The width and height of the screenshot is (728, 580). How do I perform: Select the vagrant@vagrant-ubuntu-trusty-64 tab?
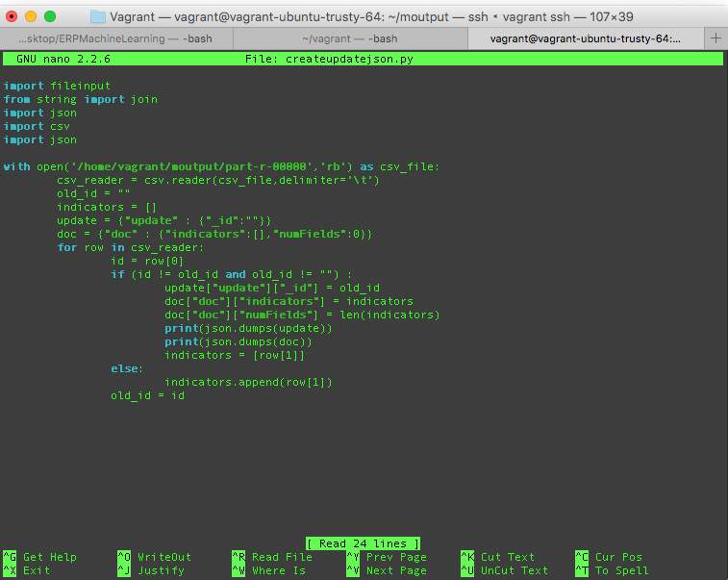click(x=585, y=38)
